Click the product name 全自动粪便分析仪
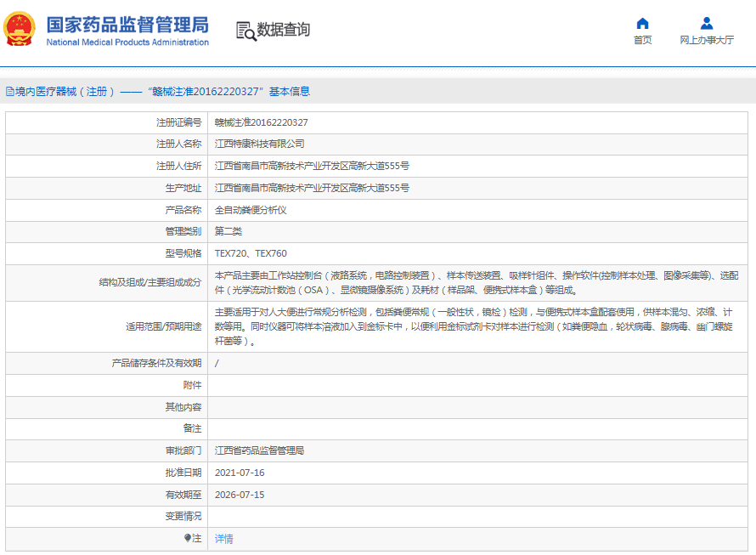 click(x=251, y=209)
